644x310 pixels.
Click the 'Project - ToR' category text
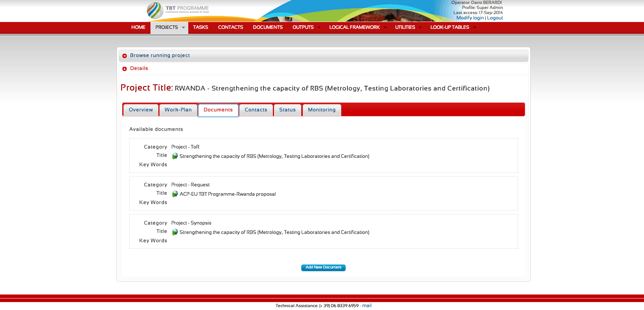185,147
